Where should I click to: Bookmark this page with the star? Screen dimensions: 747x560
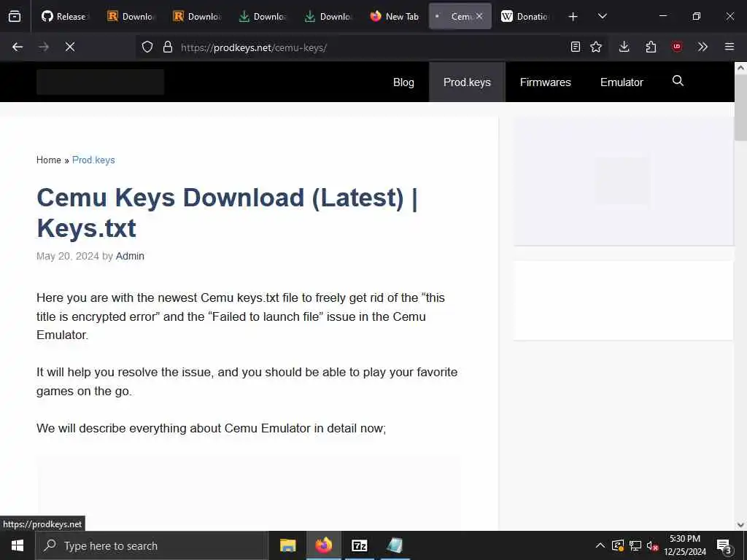[596, 47]
